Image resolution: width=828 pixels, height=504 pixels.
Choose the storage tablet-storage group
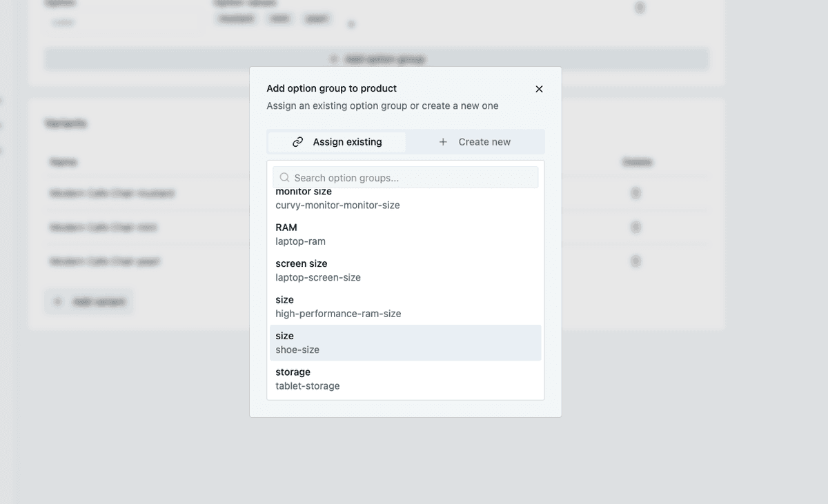coord(405,379)
